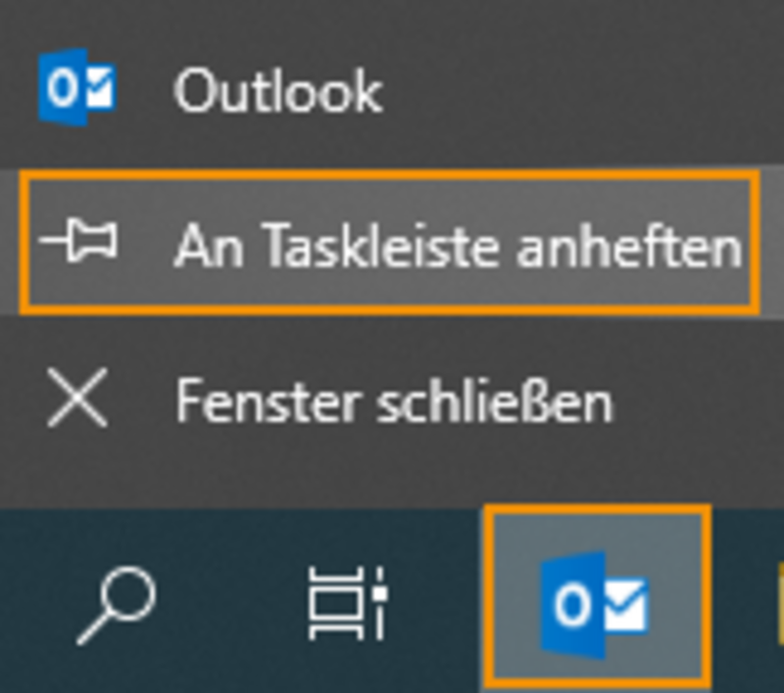Click the pushpin icon in the jump list
The image size is (784, 693).
click(x=78, y=240)
